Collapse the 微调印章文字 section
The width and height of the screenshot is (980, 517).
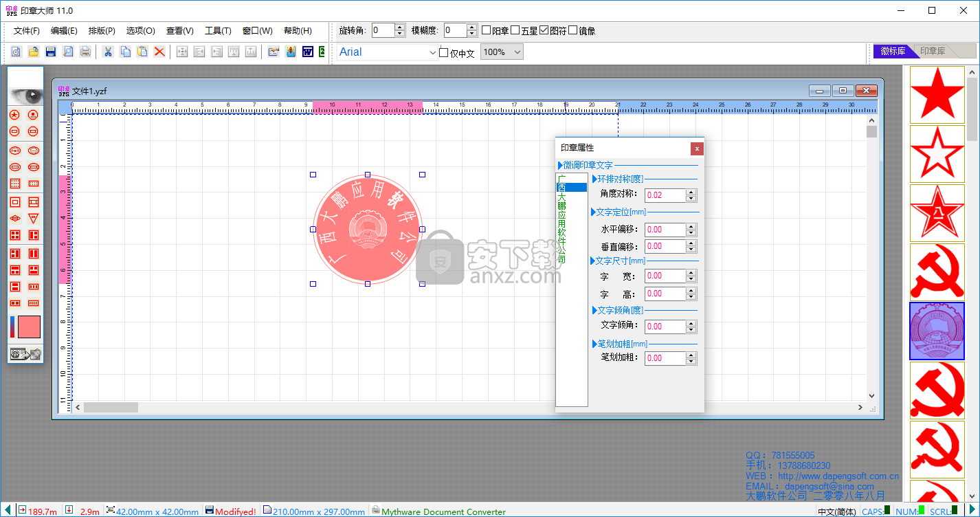click(560, 165)
